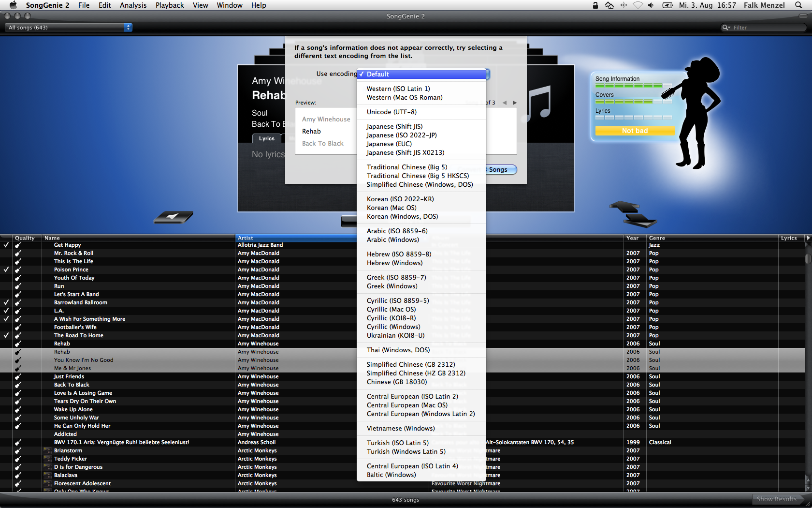Click the guitar icon in Youth Of Today row

point(18,278)
